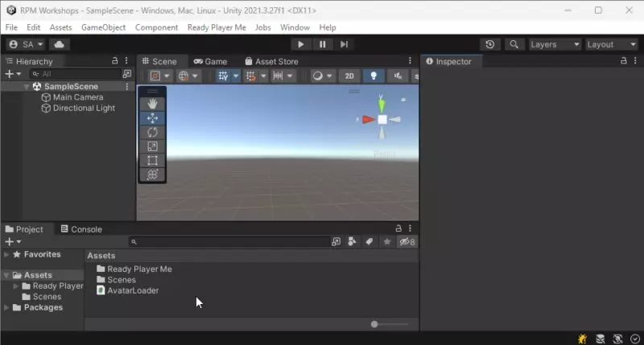Select the Rotate tool
The width and height of the screenshot is (644, 345).
[x=152, y=132]
